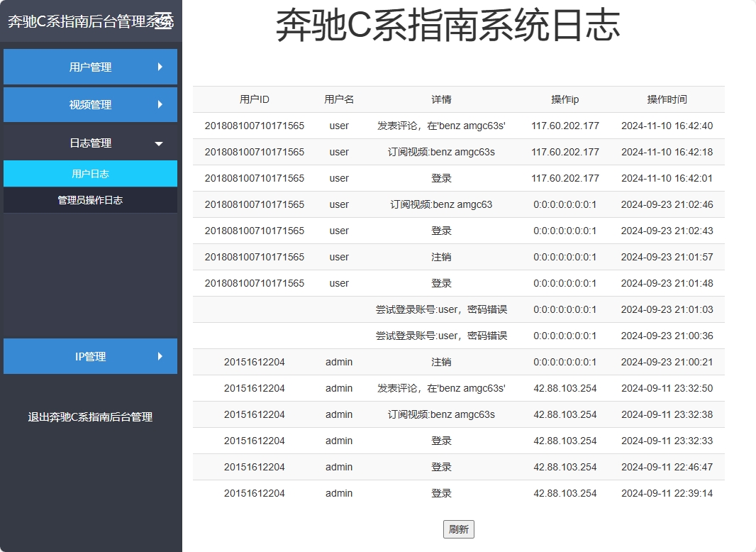756x552 pixels.
Task: Expand the IP管理 sidebar menu
Action: click(90, 356)
